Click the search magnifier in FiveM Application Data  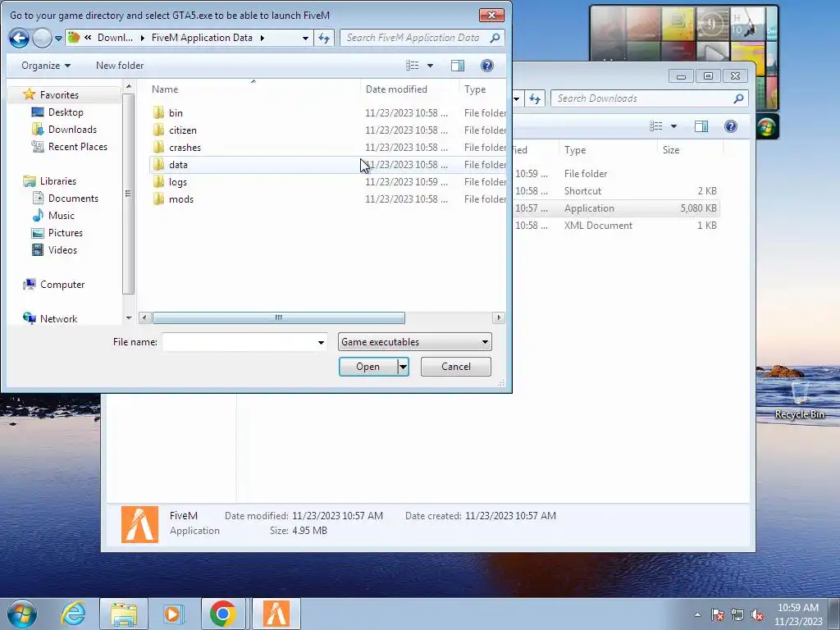pos(495,38)
